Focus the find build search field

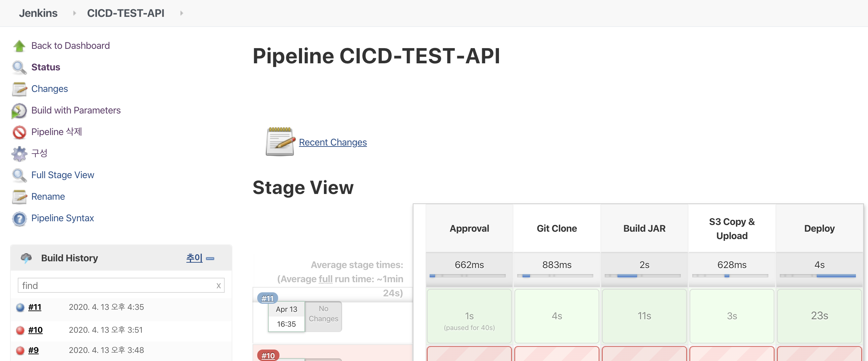tap(121, 286)
